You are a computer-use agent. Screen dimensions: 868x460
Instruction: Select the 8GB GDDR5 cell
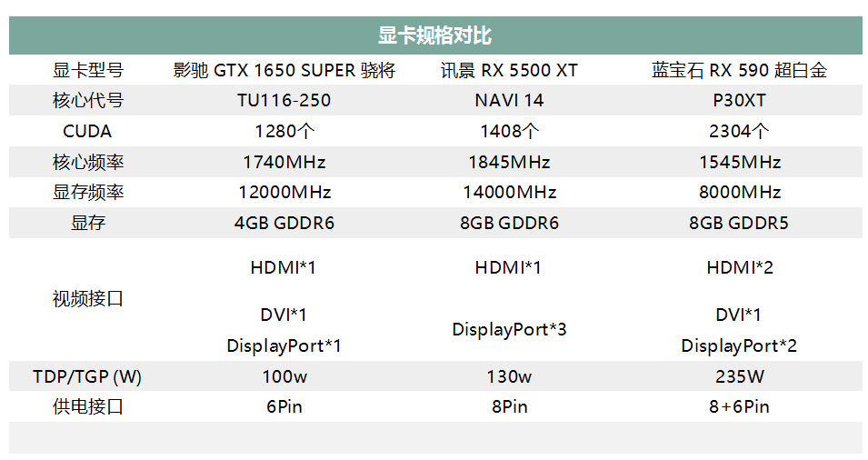[x=739, y=223]
